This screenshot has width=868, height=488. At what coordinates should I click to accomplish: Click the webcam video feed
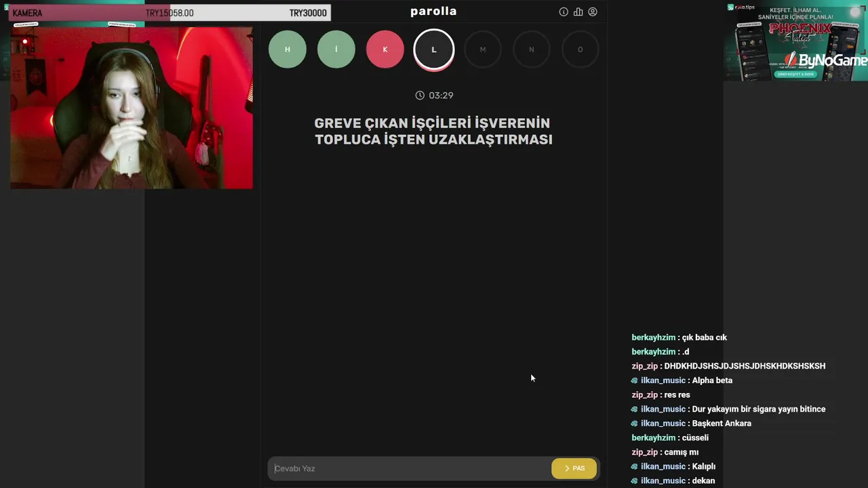(132, 108)
